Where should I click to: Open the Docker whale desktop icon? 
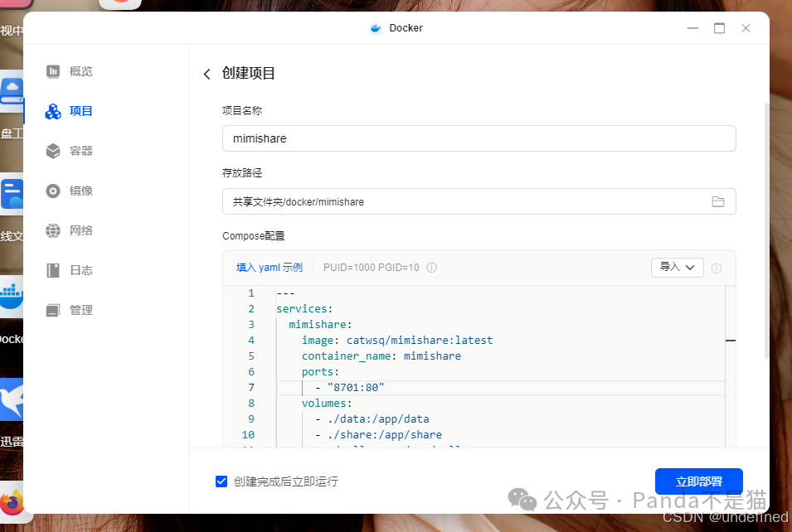click(12, 297)
